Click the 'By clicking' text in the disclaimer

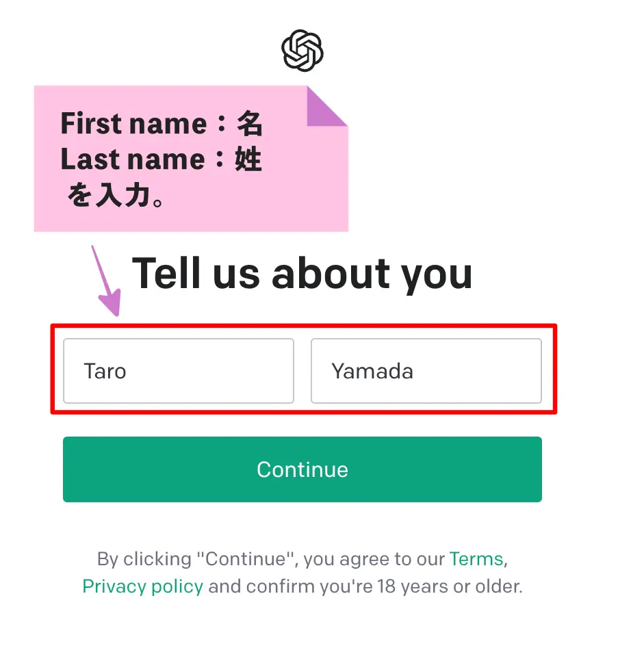tap(144, 559)
